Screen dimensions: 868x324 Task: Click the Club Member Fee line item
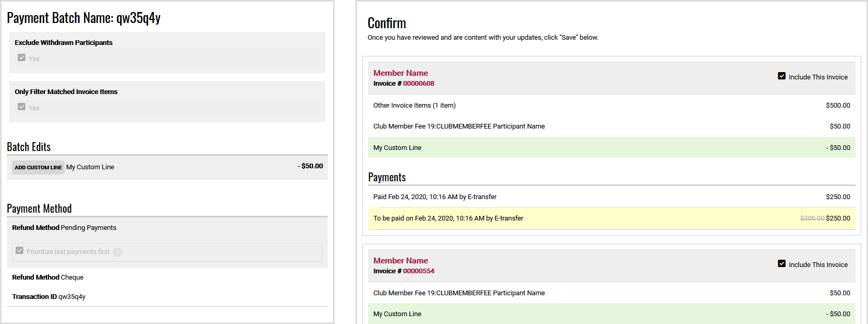click(x=459, y=126)
